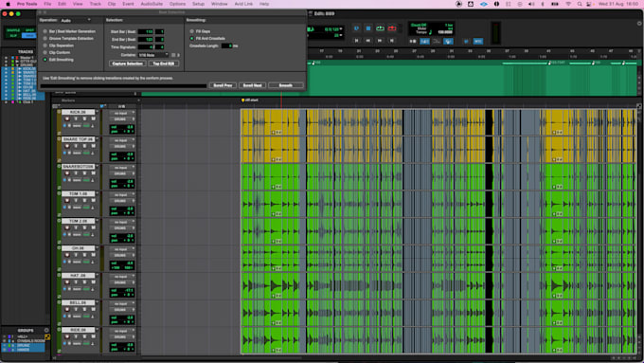Open the Contains 1/16 Note dropdown

point(153,55)
